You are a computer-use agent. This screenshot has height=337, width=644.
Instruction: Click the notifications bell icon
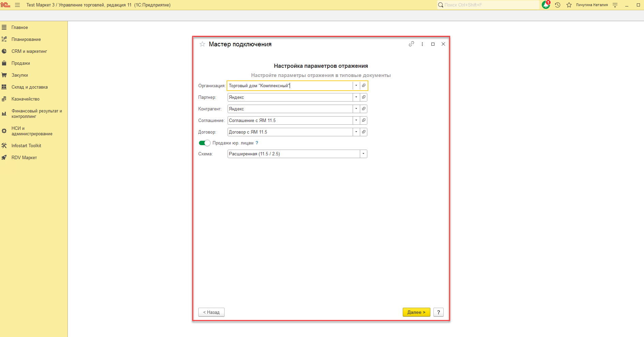click(x=546, y=5)
